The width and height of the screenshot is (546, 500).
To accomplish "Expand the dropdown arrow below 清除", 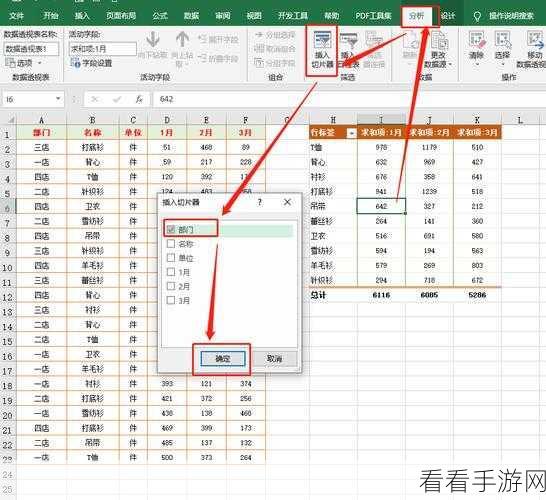I will click(x=477, y=65).
